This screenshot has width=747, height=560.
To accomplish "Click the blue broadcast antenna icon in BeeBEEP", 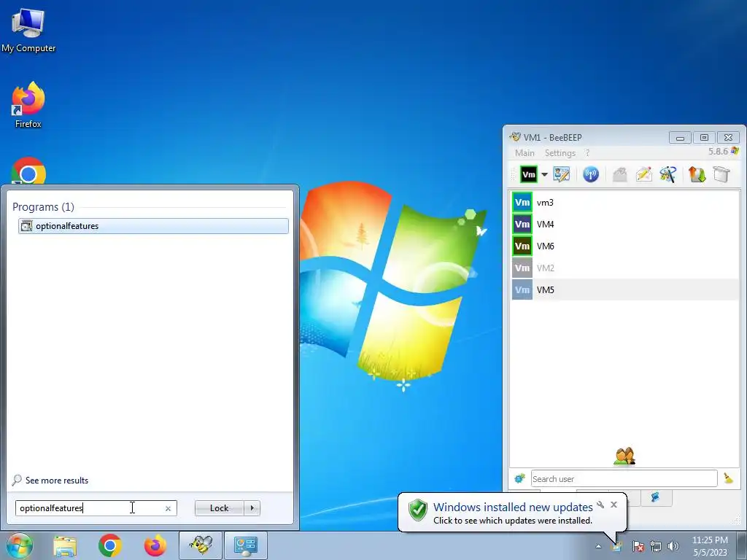I will pyautogui.click(x=591, y=174).
